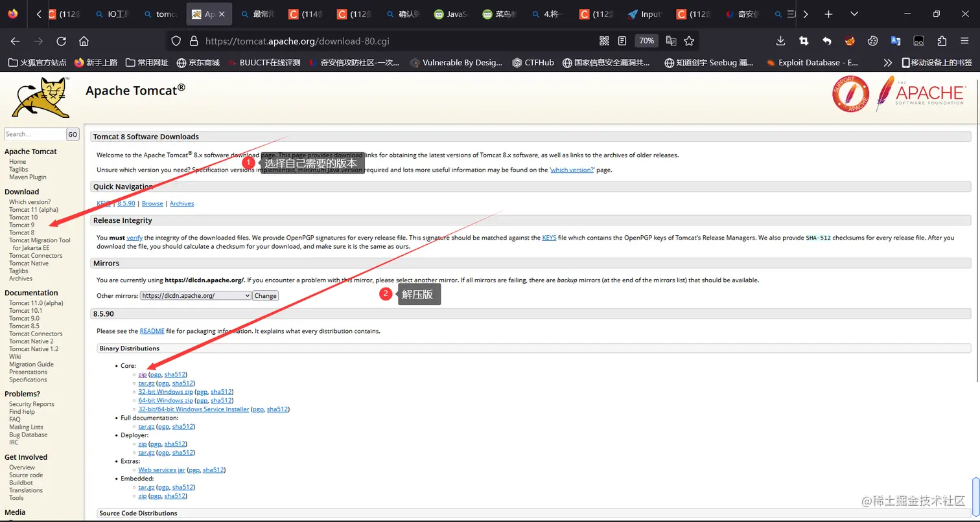The image size is (980, 522).
Task: Open the tracking protection shield panel
Action: point(176,41)
